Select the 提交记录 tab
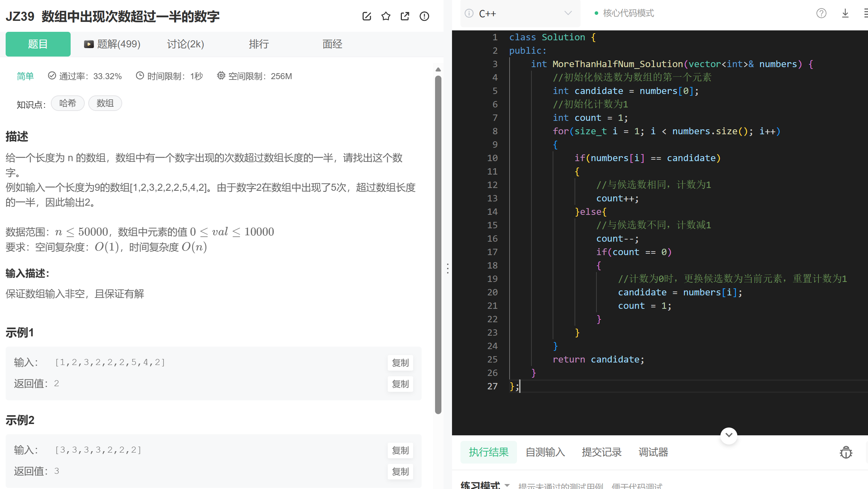 (601, 452)
